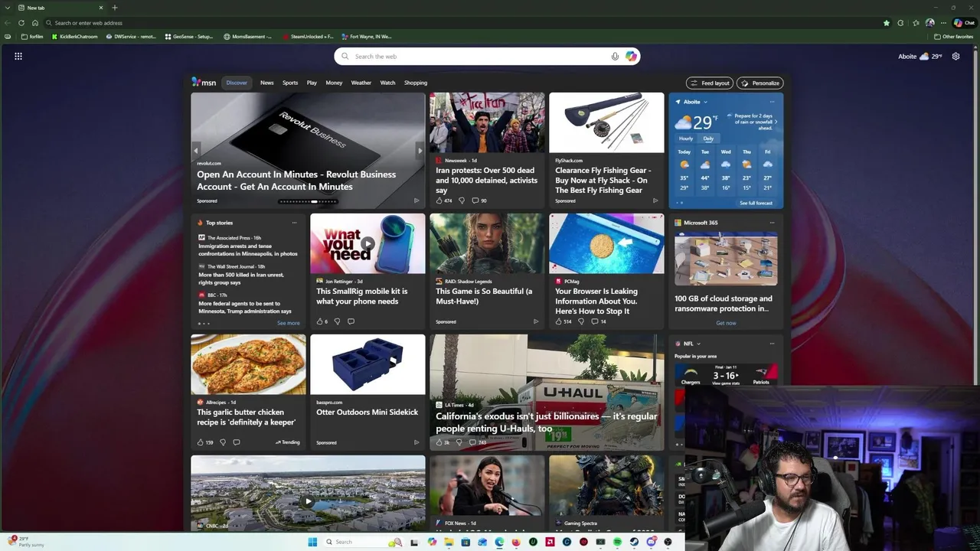Click the Windows taskbar Search box
The height and width of the screenshot is (551, 980).
[x=363, y=542]
